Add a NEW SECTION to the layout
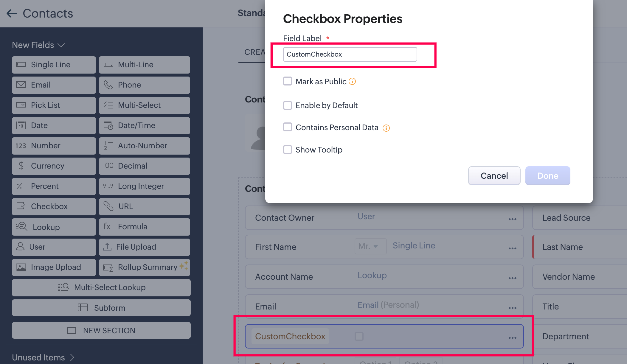 [101, 330]
